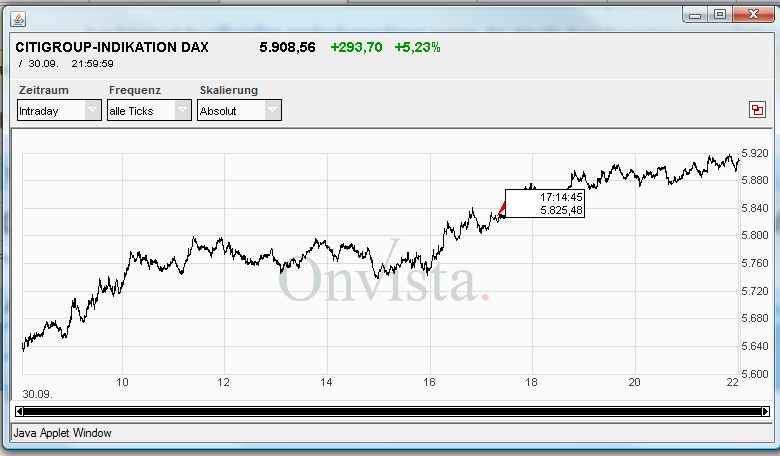Click the right arrow of horizontal scrollbar
780x456 pixels.
766,411
